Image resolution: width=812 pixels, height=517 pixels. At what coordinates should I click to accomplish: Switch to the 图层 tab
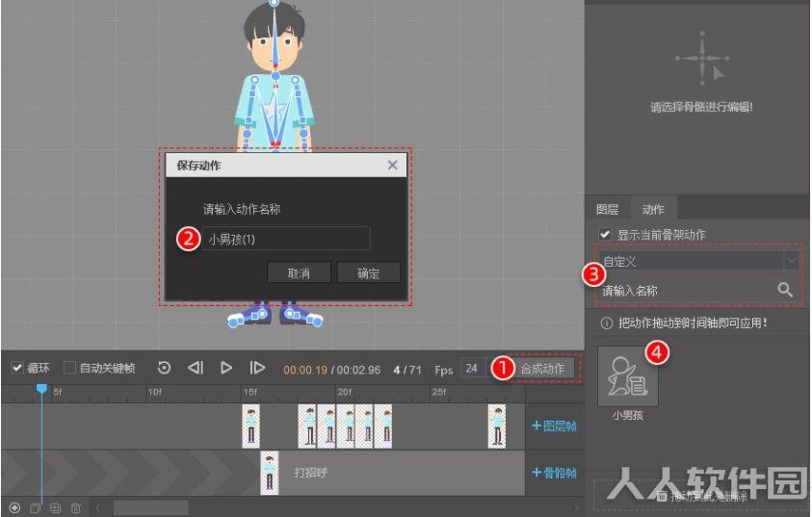click(x=608, y=209)
